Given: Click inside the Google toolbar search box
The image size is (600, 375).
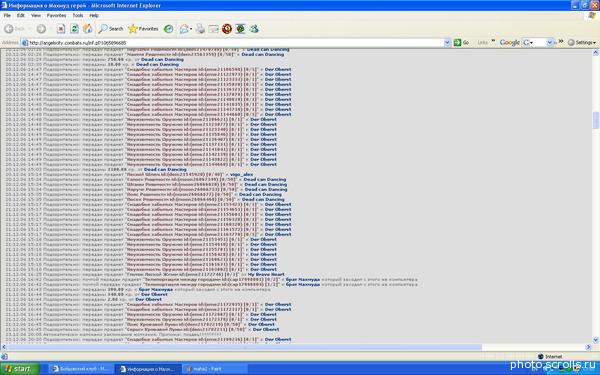Looking at the screenshot, I should pyautogui.click(x=540, y=42).
